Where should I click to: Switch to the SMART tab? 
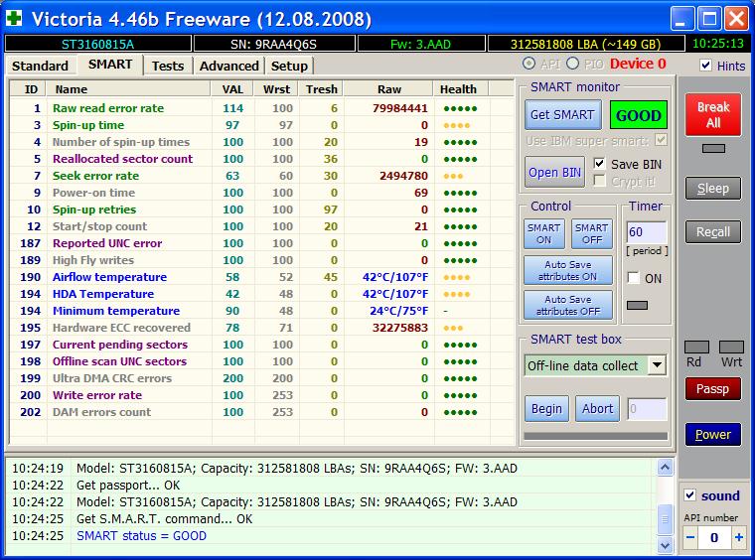point(110,65)
